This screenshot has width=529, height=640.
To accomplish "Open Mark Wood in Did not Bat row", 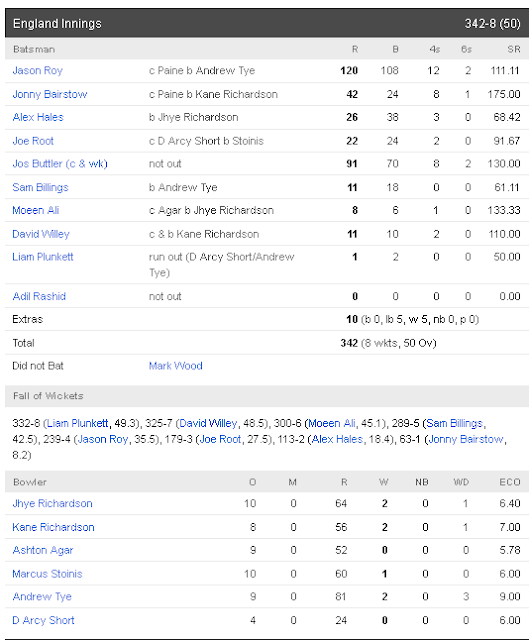I will (x=176, y=366).
